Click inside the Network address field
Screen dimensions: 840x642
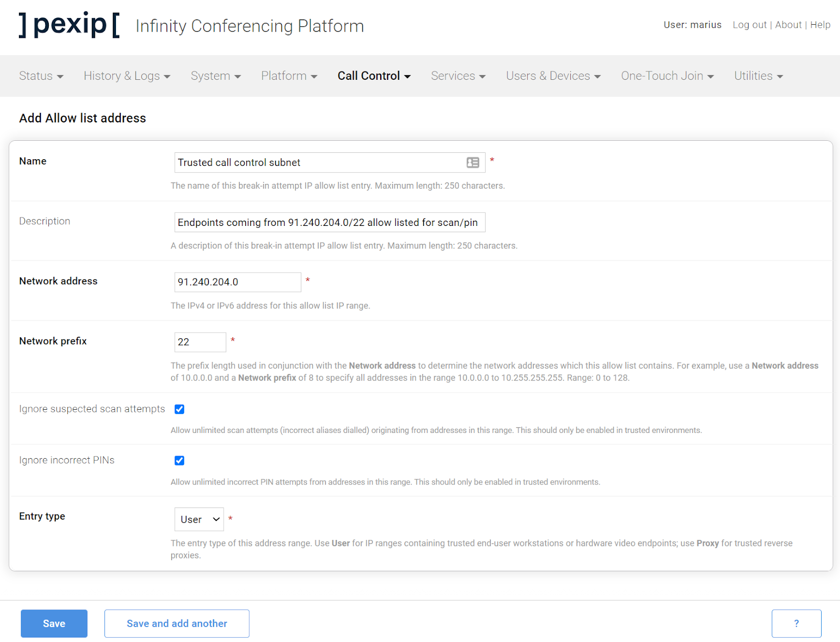point(237,282)
